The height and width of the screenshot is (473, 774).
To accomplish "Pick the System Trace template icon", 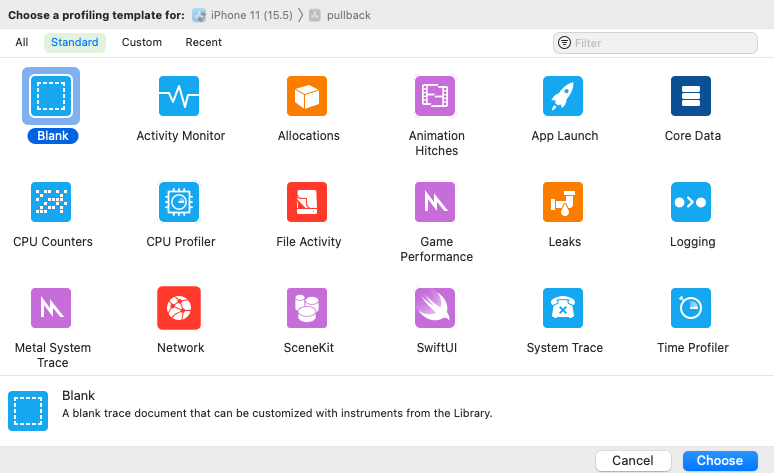I will (563, 308).
